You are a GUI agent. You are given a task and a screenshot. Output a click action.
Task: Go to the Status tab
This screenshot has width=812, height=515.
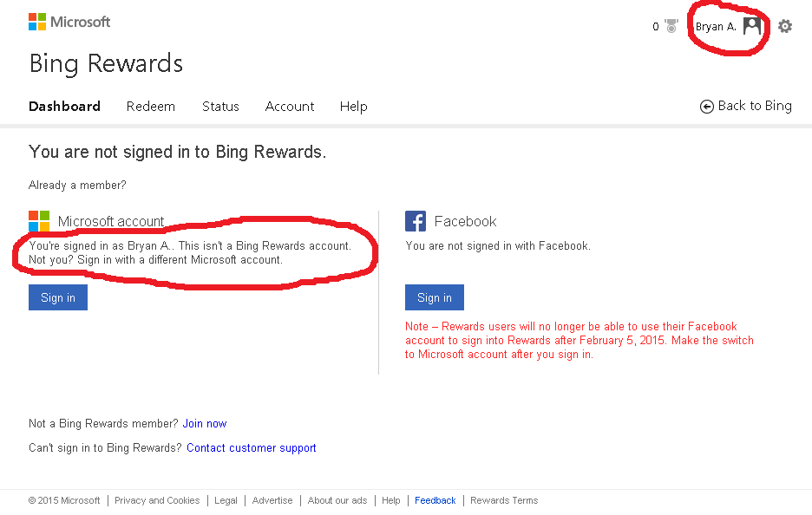220,107
